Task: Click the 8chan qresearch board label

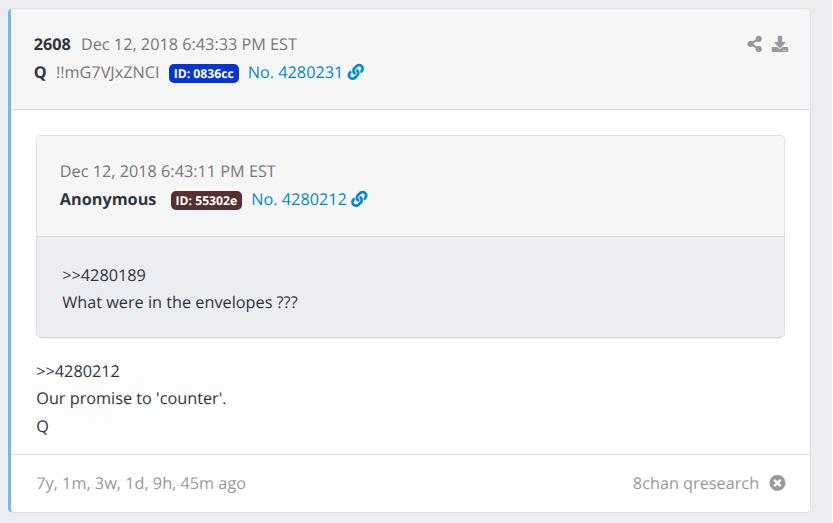Action: pyautogui.click(x=695, y=483)
